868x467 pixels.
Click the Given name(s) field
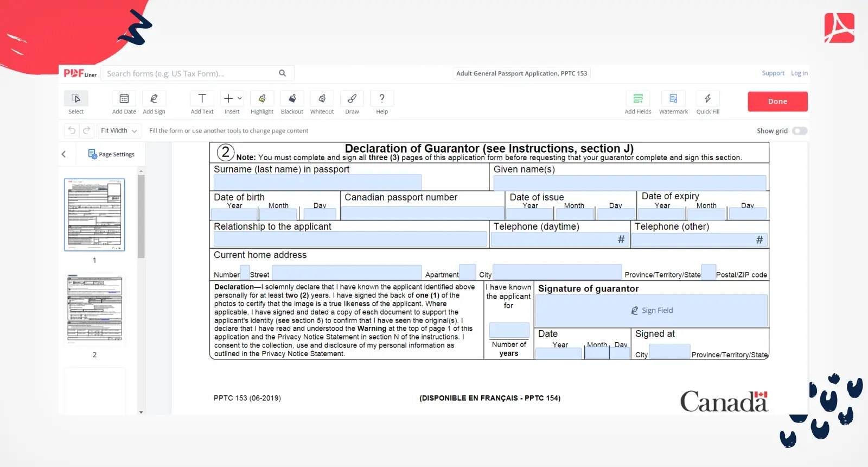[x=630, y=183]
